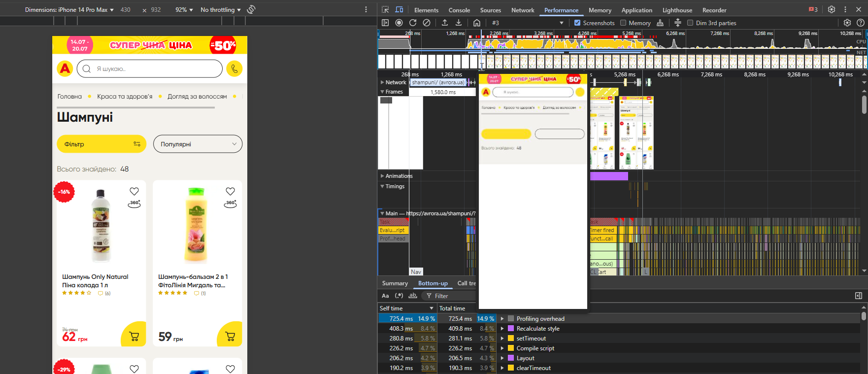Open the Performance panel help icon
The height and width of the screenshot is (374, 868).
point(861,23)
